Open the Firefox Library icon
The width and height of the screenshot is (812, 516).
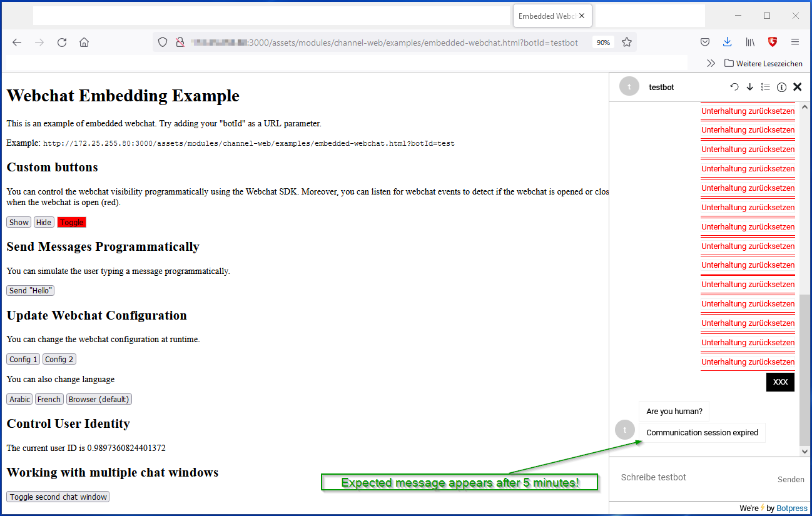(750, 42)
